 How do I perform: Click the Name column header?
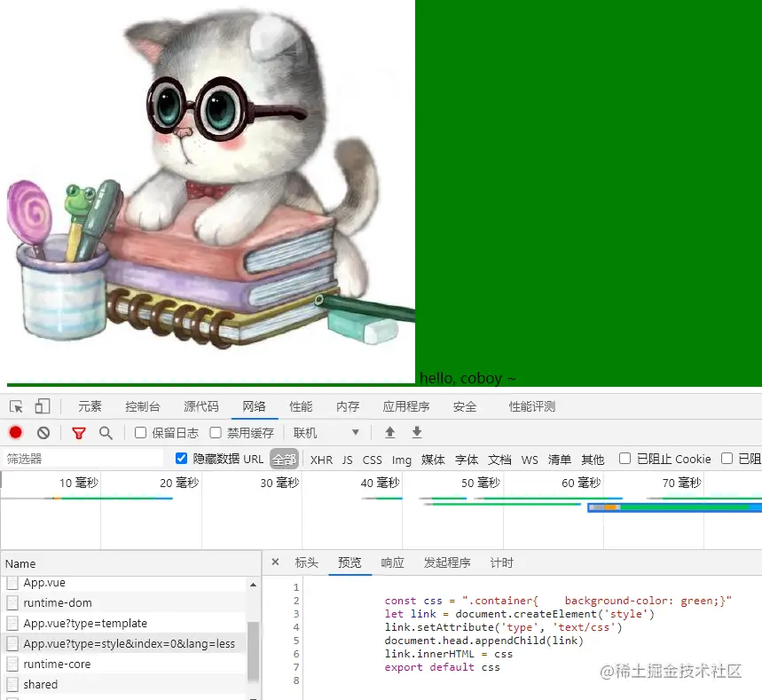(131, 563)
